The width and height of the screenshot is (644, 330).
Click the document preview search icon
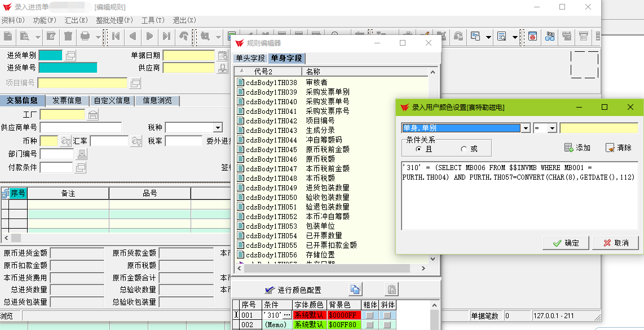click(502, 37)
